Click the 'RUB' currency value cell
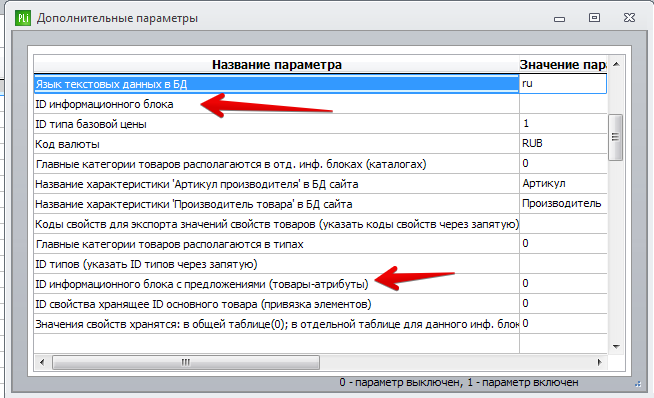Screen dimensions: 654x398 click(x=563, y=144)
